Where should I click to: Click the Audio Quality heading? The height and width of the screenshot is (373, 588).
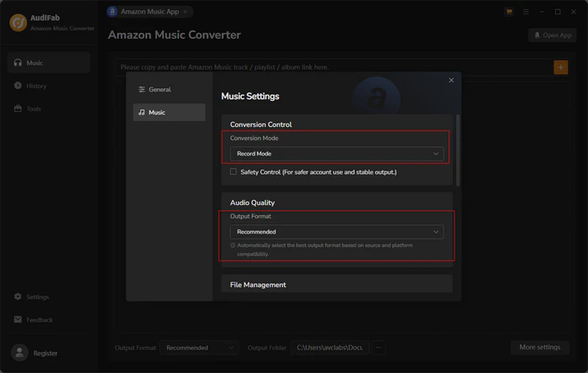252,202
